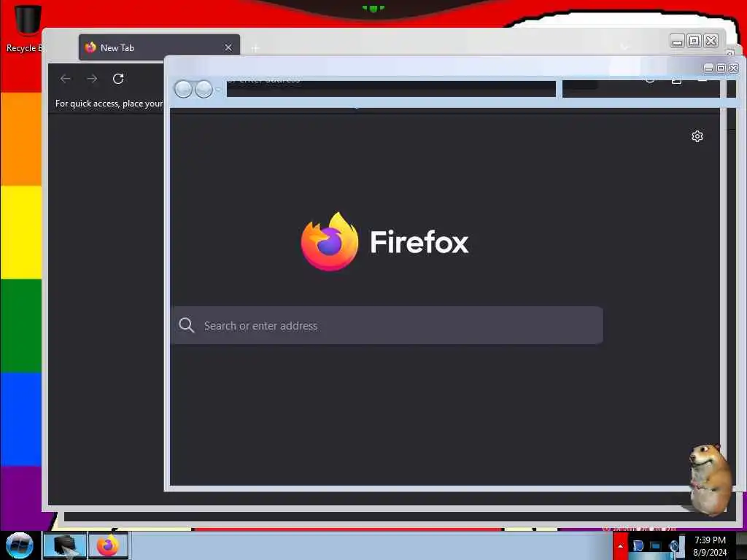This screenshot has width=747, height=560.
Task: Switch to the dark taskbar app button
Action: (x=65, y=545)
